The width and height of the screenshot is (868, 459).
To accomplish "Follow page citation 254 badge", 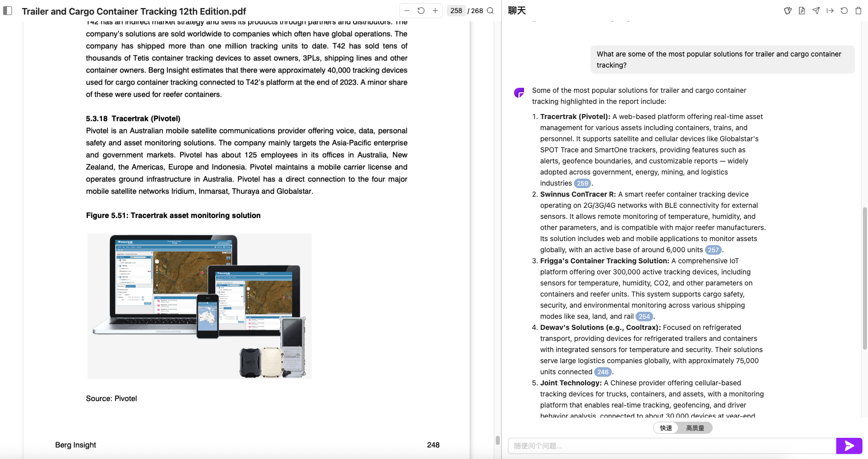I will 644,317.
